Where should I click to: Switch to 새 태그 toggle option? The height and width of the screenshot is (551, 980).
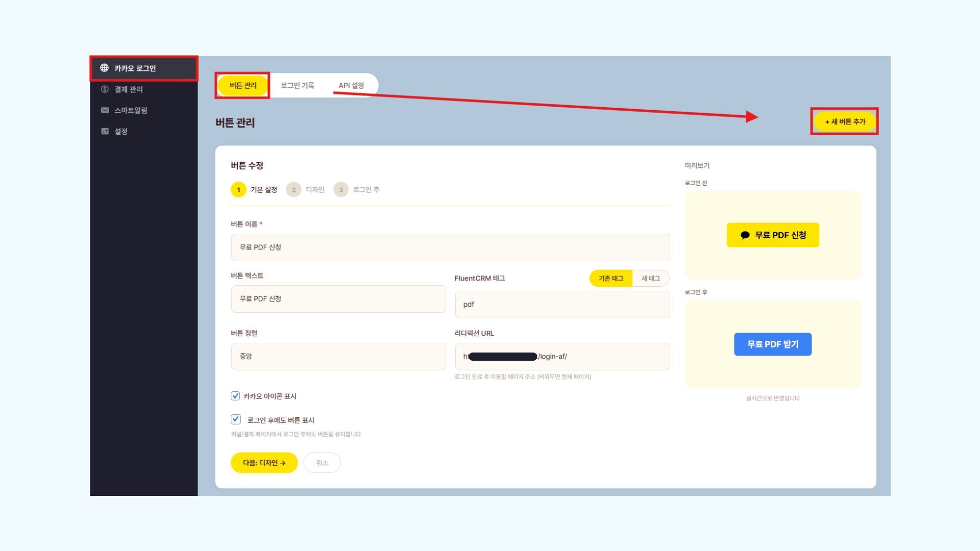point(650,278)
